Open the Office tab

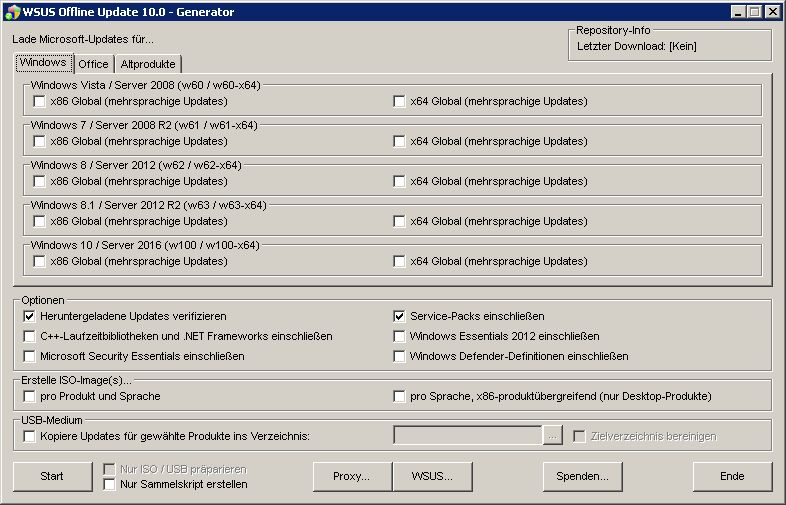point(93,64)
